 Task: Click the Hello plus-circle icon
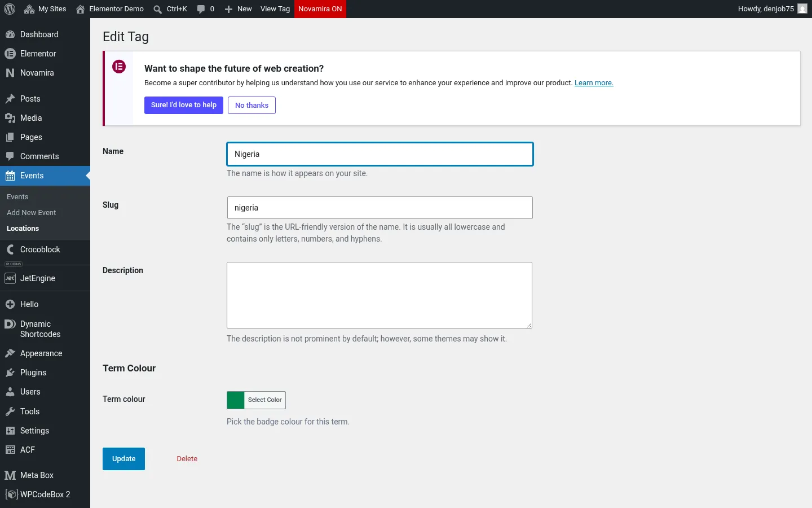click(x=10, y=304)
